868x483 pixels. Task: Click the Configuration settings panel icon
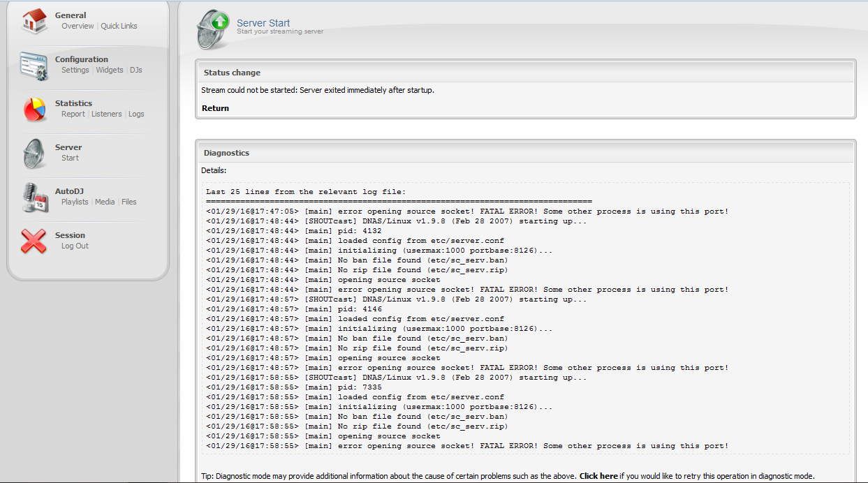[x=34, y=66]
